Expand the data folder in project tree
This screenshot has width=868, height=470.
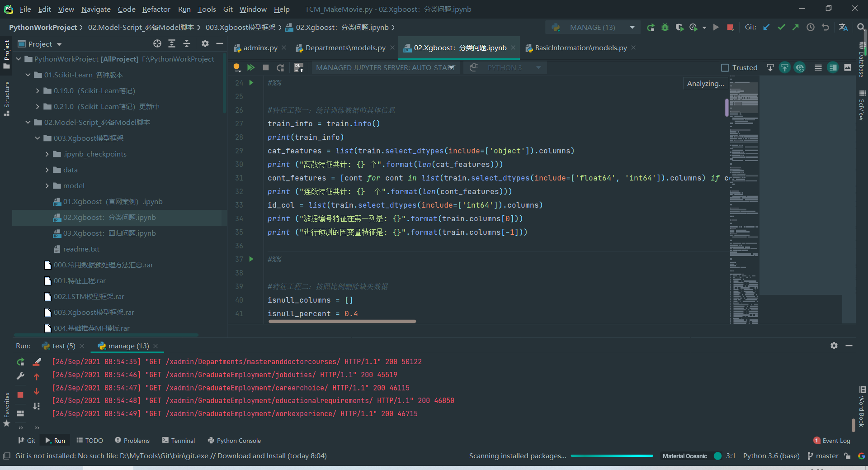47,170
